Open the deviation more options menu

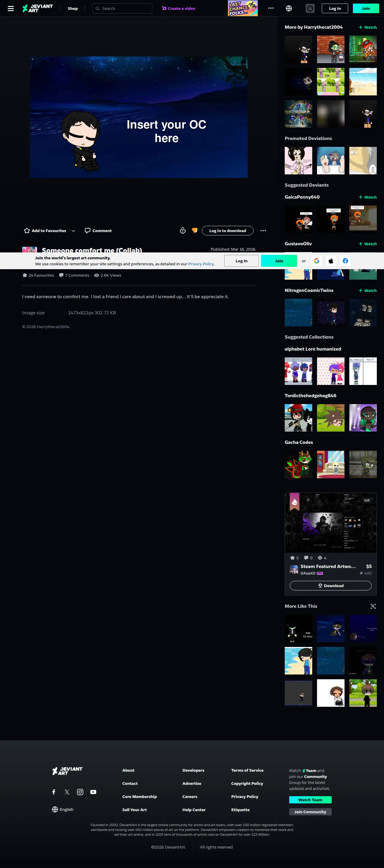tap(263, 231)
